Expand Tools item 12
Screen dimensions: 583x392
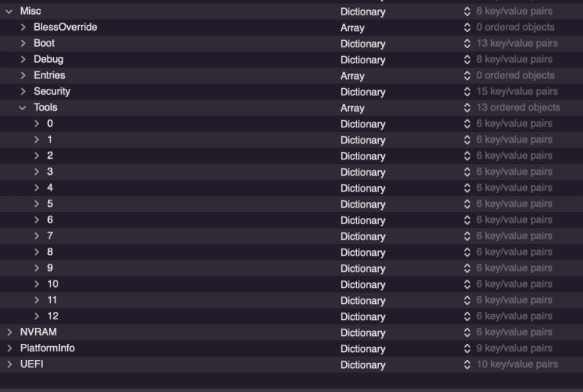click(x=37, y=316)
